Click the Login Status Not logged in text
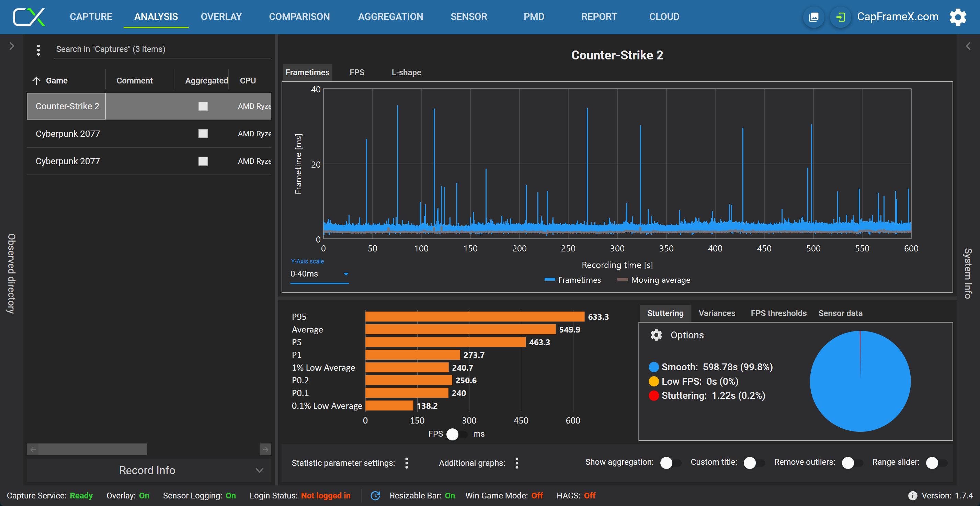 coord(326,495)
